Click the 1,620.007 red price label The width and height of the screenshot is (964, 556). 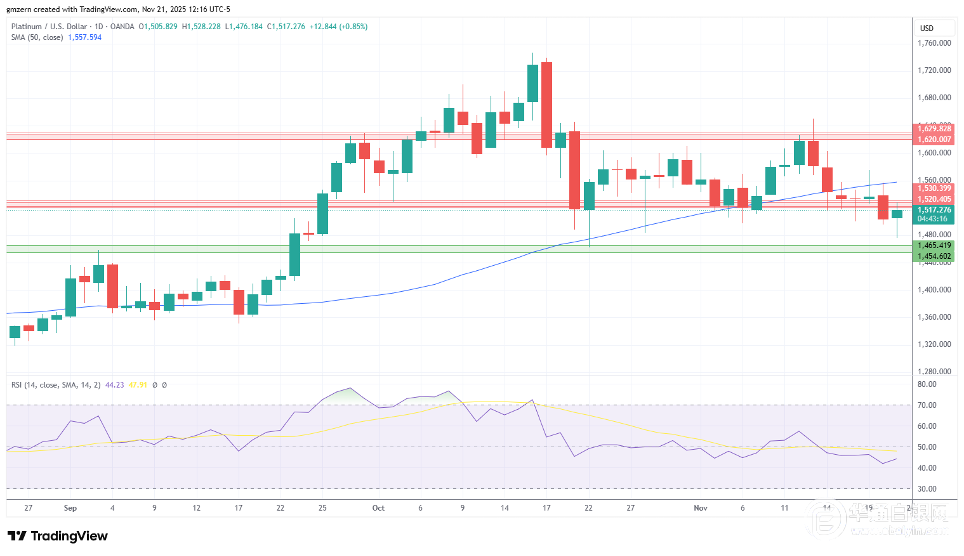click(932, 139)
